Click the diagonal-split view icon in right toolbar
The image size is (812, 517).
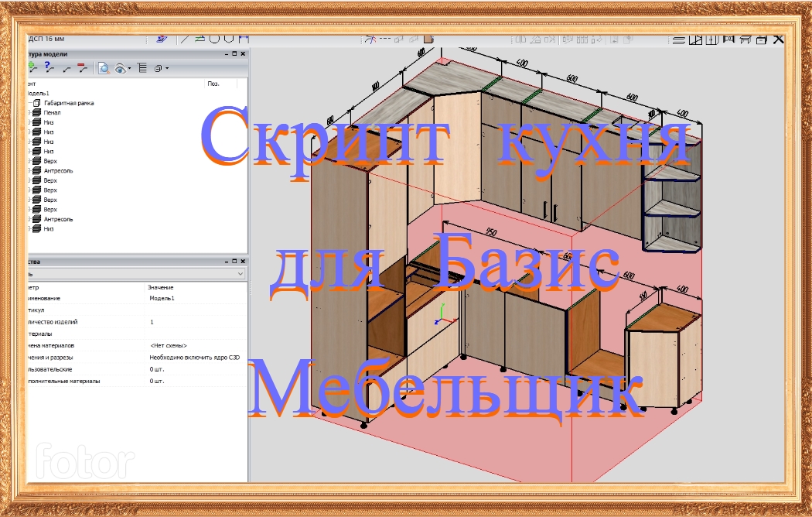tap(695, 39)
